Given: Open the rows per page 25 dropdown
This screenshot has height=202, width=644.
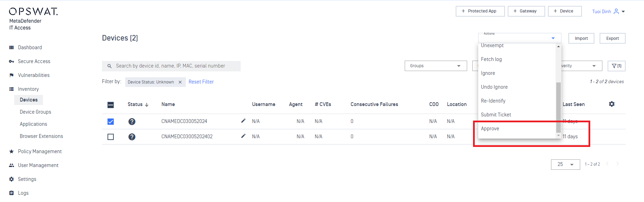Looking at the screenshot, I should (x=565, y=164).
